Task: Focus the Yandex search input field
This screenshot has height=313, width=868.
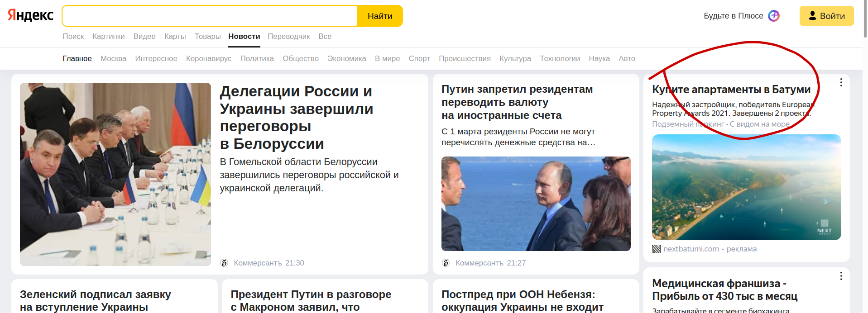Action: click(x=210, y=16)
